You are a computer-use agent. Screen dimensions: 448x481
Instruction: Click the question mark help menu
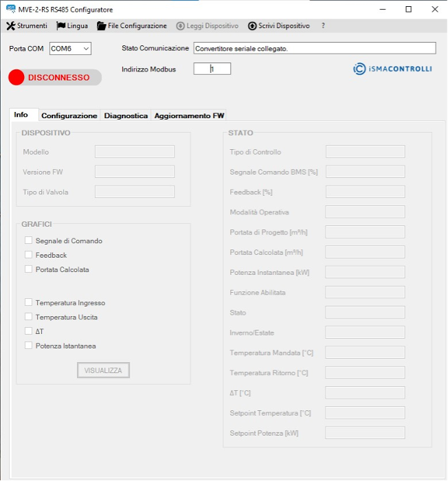[x=323, y=26]
